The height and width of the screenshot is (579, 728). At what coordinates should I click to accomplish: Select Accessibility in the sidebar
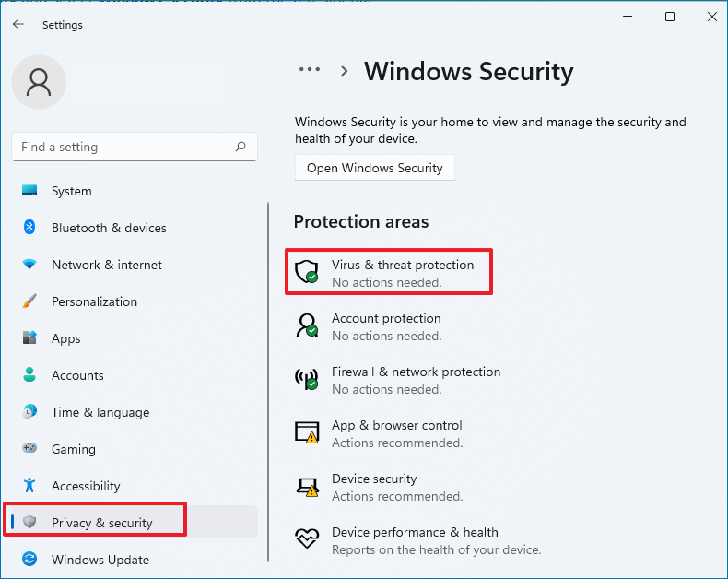pyautogui.click(x=86, y=486)
